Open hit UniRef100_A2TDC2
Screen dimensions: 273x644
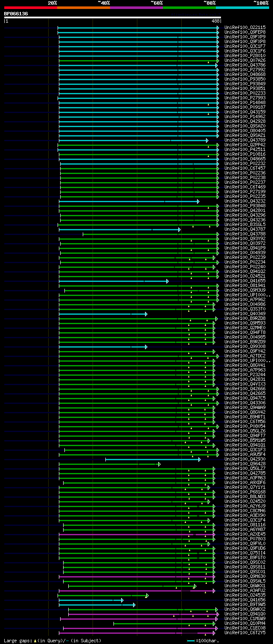pyautogui.click(x=245, y=356)
